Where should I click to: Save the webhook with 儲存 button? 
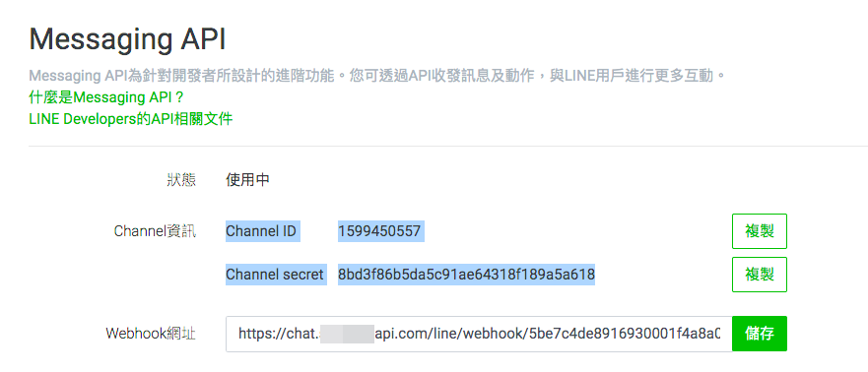coord(759,334)
